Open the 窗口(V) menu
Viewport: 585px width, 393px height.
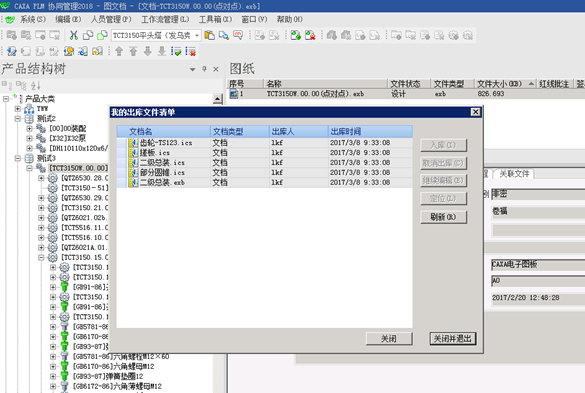click(254, 19)
